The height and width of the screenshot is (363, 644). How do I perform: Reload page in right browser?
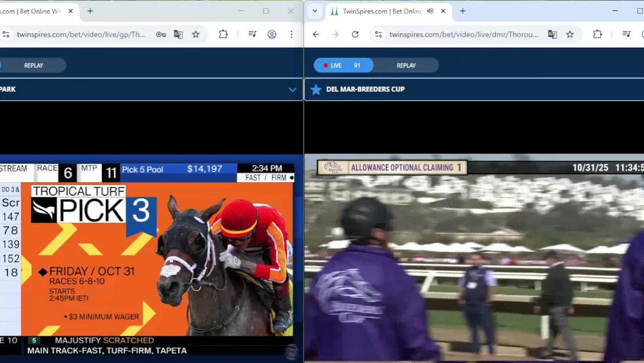coord(355,34)
